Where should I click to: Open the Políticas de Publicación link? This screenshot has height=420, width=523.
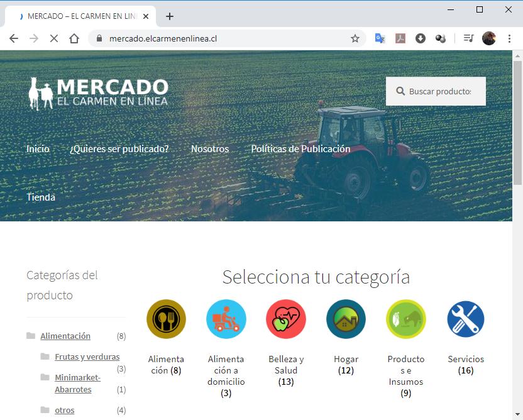click(300, 149)
